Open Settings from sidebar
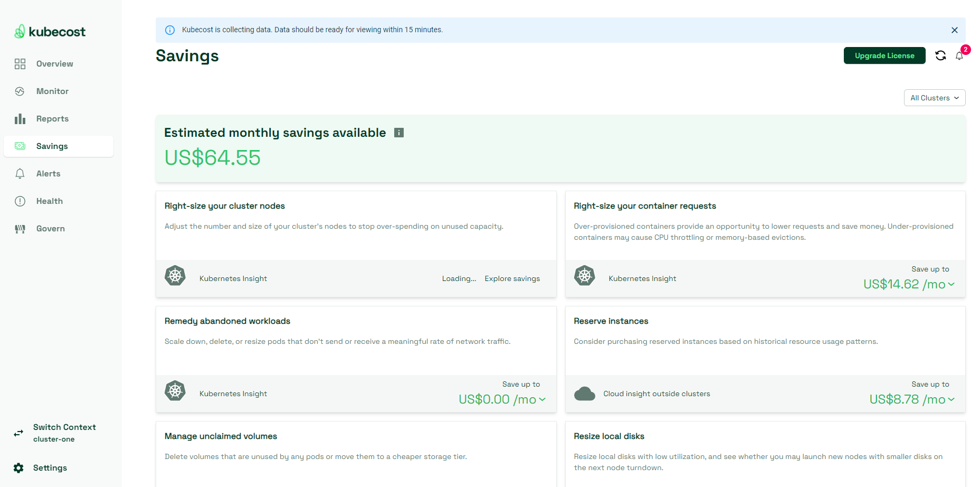The image size is (980, 487). (x=50, y=468)
